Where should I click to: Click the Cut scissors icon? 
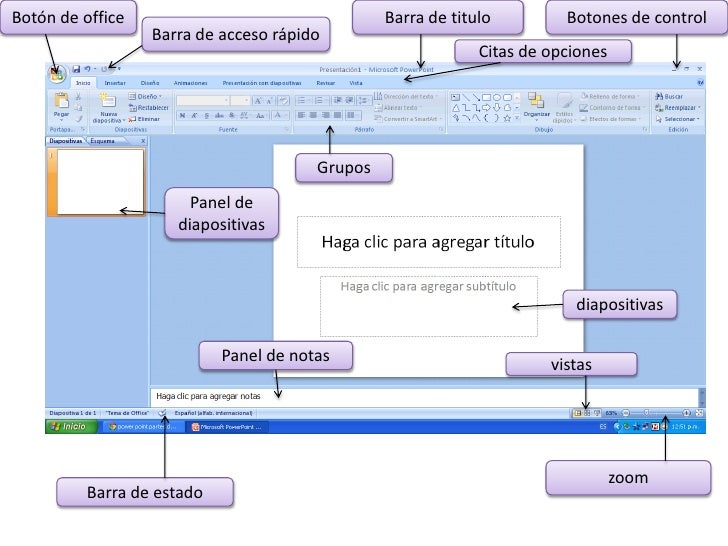pyautogui.click(x=78, y=97)
